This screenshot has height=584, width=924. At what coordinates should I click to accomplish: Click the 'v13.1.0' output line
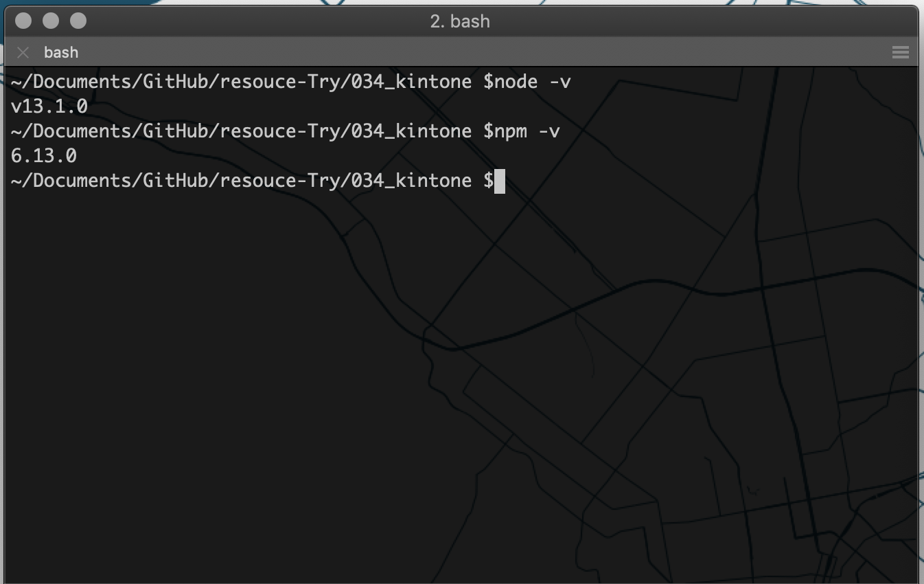49,106
